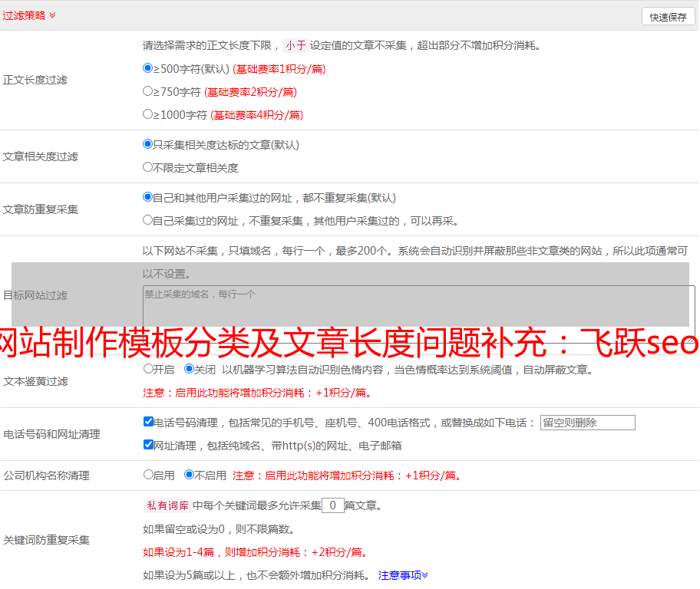This screenshot has width=700, height=589.
Task: Select 关闭 radio for 文本鉴黄过滤
Action: coord(189,369)
